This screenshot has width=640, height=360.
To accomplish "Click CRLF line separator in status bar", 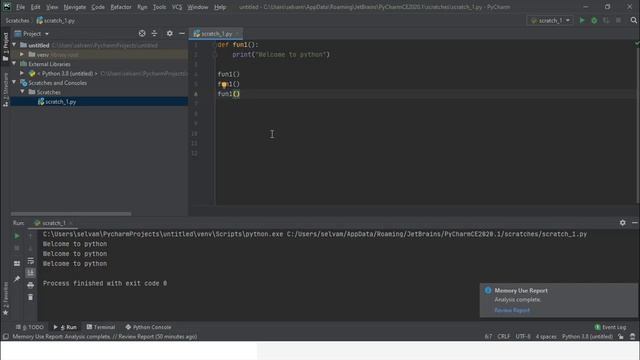I will point(503,337).
